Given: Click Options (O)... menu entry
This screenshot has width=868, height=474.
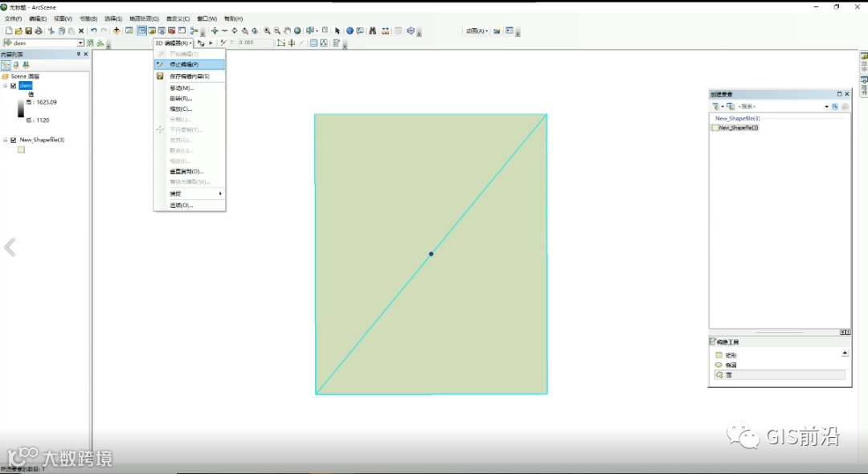Looking at the screenshot, I should (190, 205).
